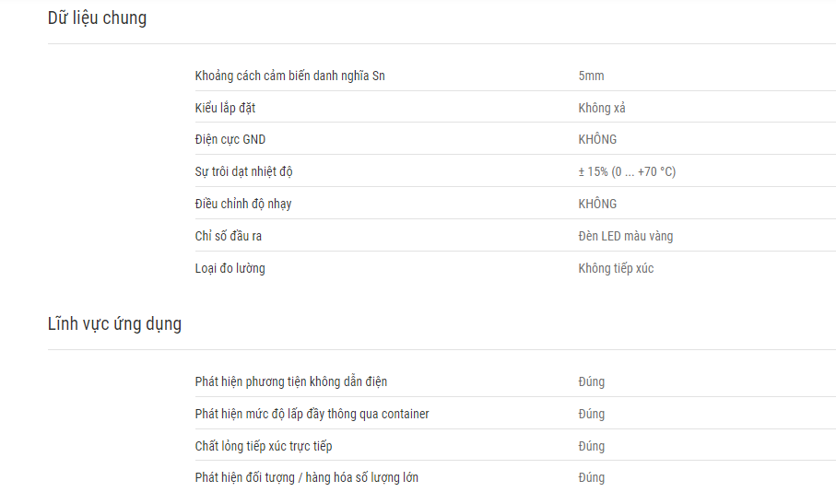Select the 'Điện cực GND' label
This screenshot has height=504, width=836.
click(230, 139)
